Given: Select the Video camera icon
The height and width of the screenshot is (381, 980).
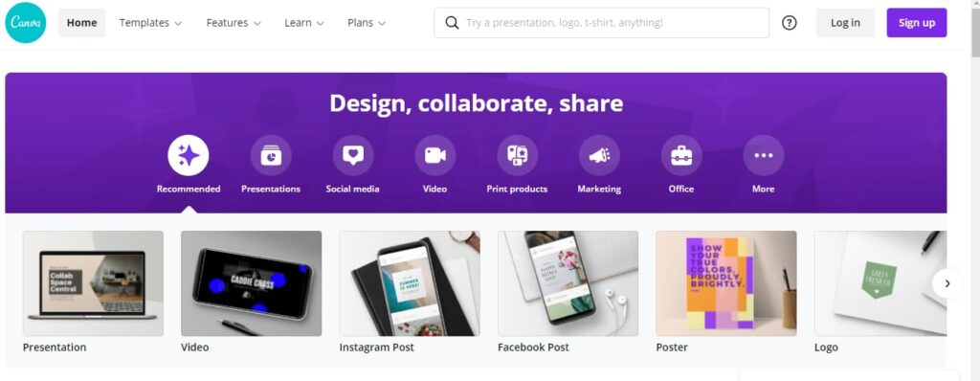Looking at the screenshot, I should [435, 155].
